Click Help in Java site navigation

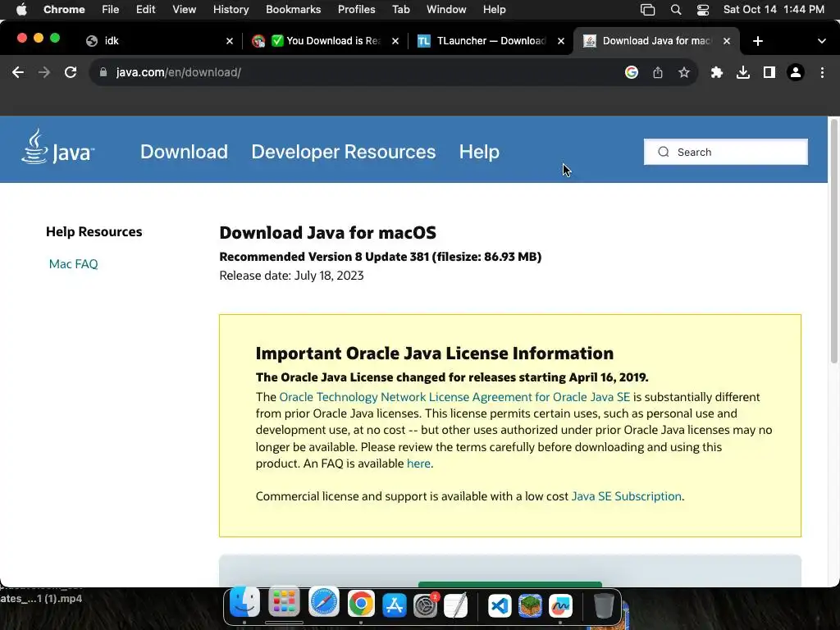[x=479, y=152]
